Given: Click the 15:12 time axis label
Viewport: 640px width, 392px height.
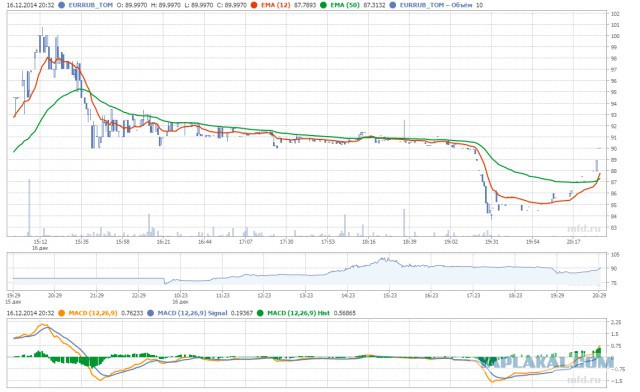Looking at the screenshot, I should click(x=40, y=242).
